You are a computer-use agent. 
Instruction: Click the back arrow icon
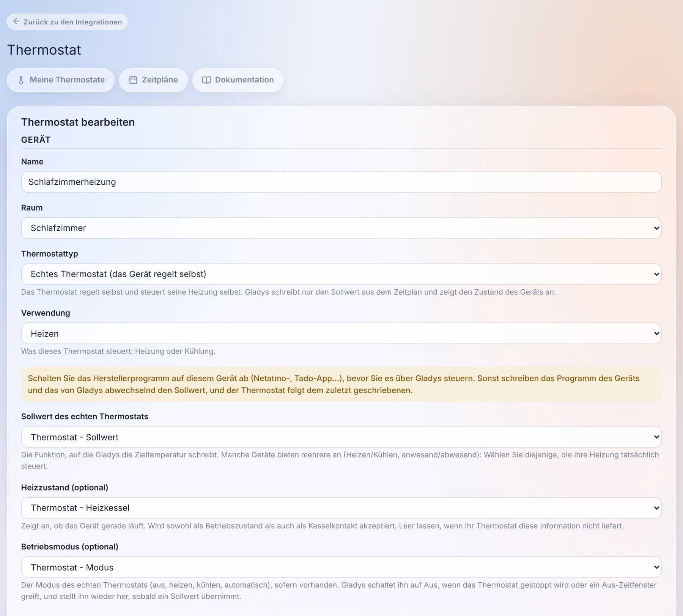(x=16, y=21)
